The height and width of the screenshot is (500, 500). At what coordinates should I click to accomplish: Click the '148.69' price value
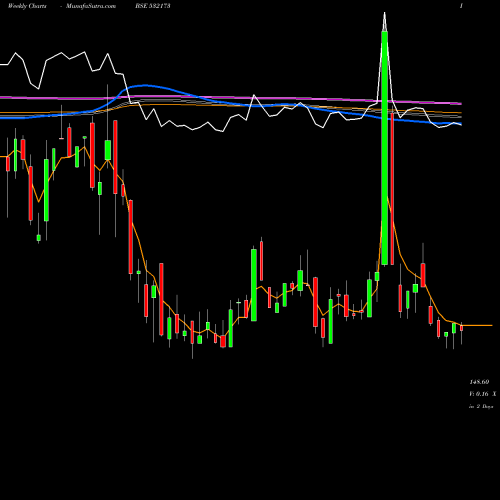pos(479,382)
